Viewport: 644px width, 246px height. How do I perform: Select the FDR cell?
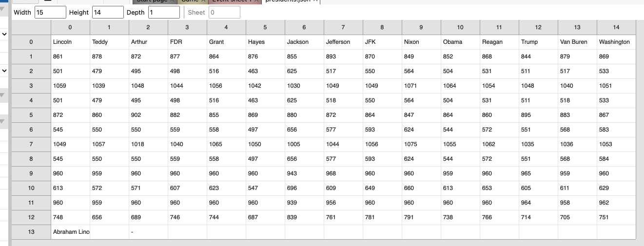(187, 42)
